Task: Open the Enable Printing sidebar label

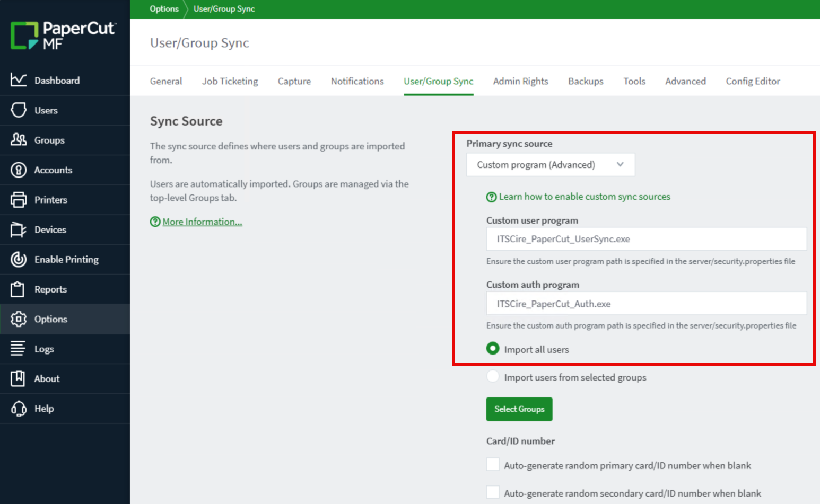Action: click(66, 260)
